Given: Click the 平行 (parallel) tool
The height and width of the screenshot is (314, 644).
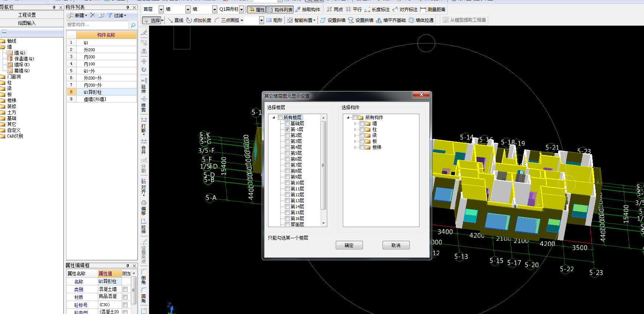Looking at the screenshot, I should 354,9.
